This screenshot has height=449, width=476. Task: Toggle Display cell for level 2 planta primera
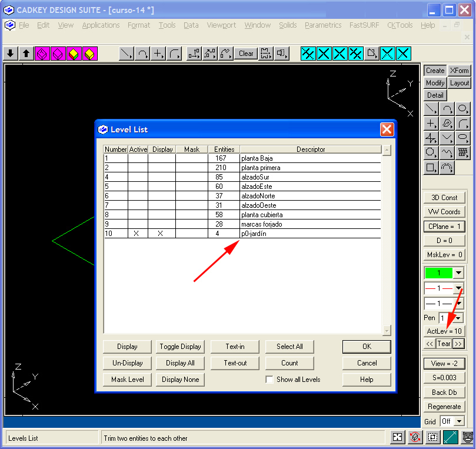(162, 168)
